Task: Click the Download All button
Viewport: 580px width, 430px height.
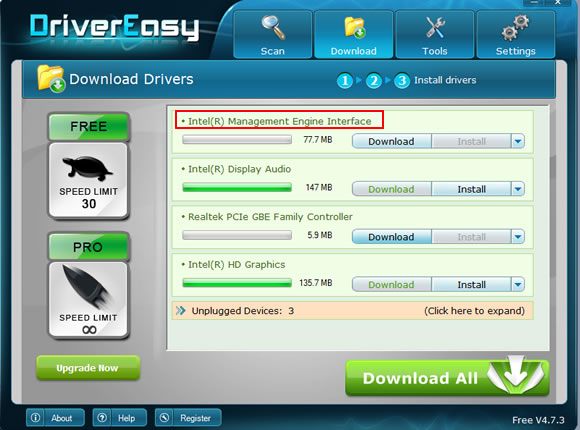Action: pos(447,378)
